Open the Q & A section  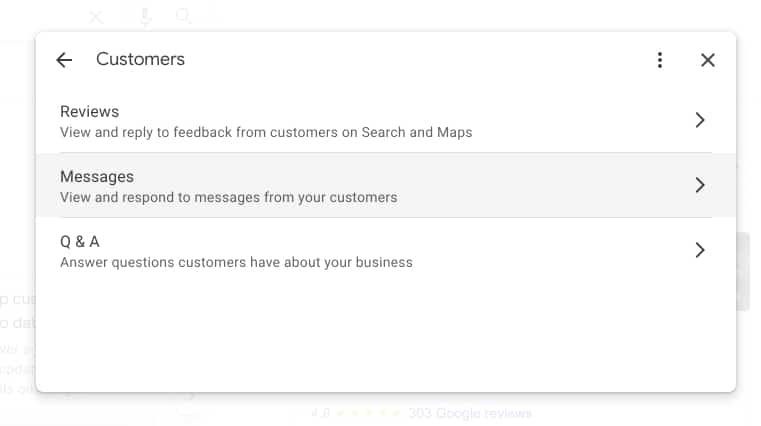pyautogui.click(x=386, y=251)
